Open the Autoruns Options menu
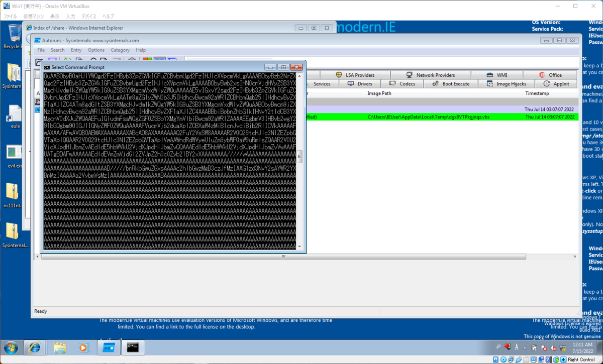 coord(96,50)
